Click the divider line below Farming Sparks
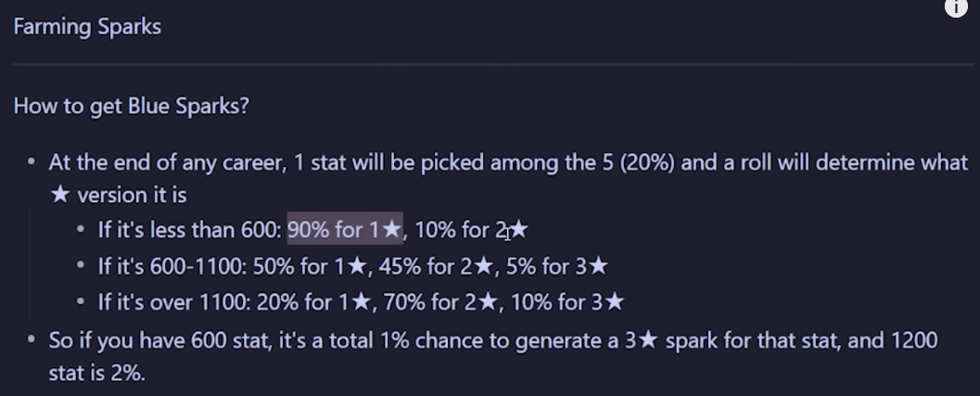The image size is (980, 396). pyautogui.click(x=490, y=64)
